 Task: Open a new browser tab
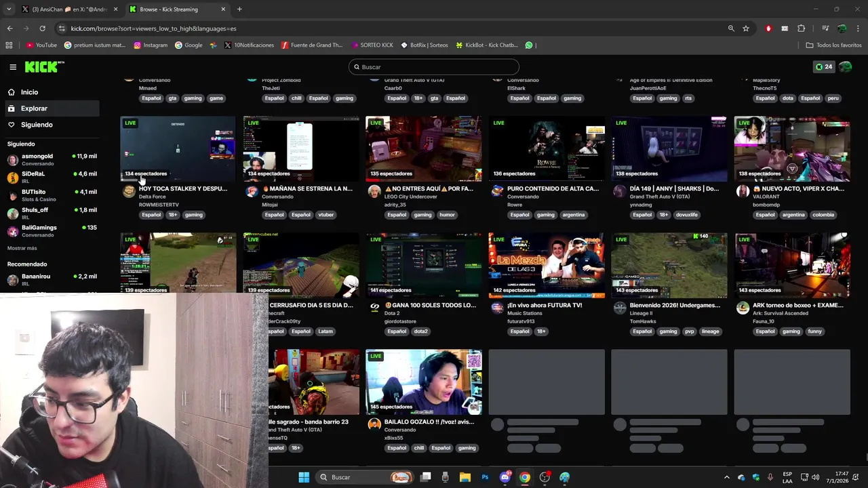tap(239, 9)
